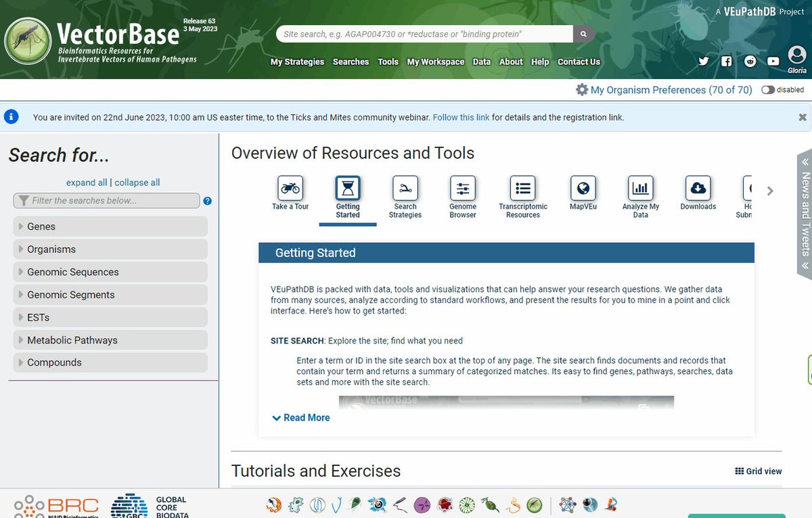The height and width of the screenshot is (518, 812).
Task: Open the Downloads cloud icon
Action: 698,187
